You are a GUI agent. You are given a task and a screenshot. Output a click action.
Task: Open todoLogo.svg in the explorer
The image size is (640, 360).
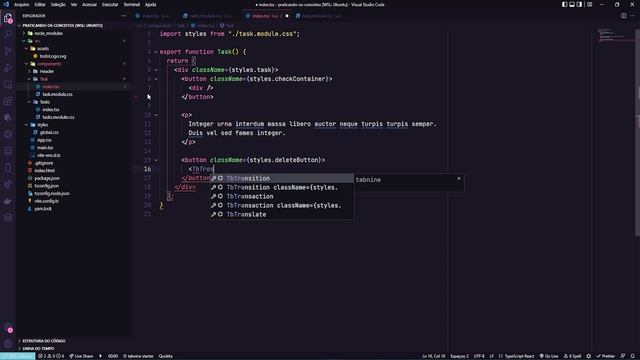(53, 56)
